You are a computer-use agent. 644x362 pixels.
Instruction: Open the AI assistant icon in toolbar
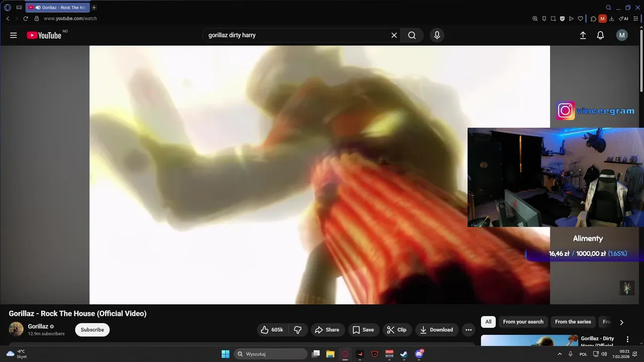(x=623, y=19)
